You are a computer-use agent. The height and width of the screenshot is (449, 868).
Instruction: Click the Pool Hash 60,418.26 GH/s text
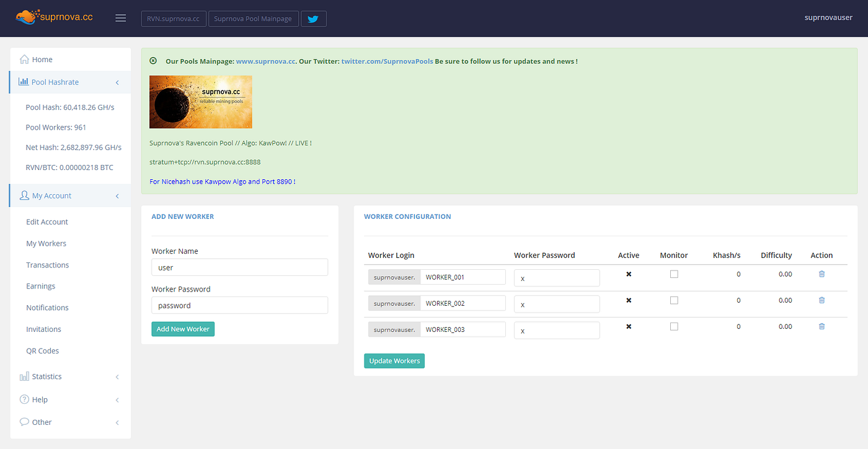[x=70, y=107]
